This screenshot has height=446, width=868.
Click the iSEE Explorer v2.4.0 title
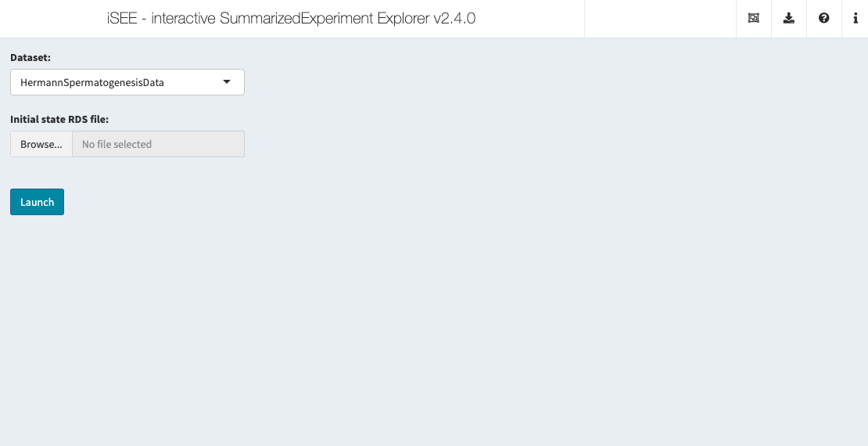pos(291,19)
